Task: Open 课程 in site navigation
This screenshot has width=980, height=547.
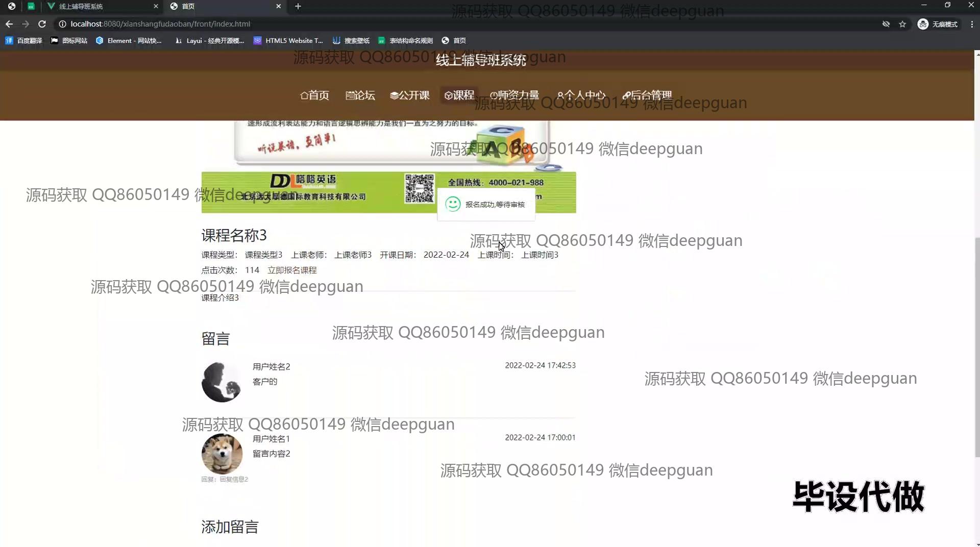Action: click(x=459, y=95)
